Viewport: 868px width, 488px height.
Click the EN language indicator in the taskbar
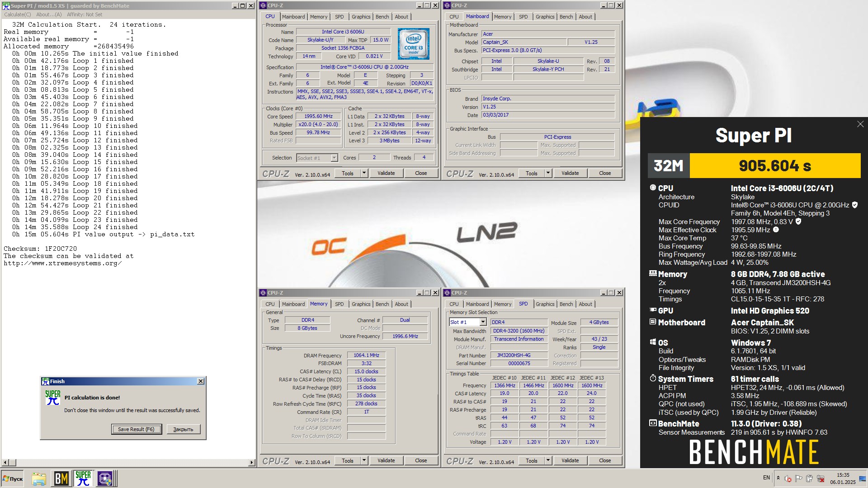point(766,477)
